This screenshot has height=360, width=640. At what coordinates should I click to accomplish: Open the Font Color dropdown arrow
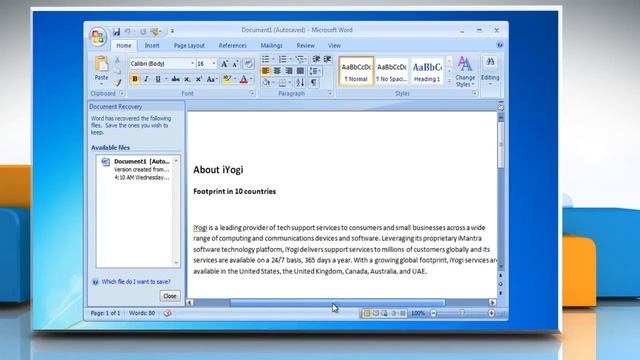coord(251,79)
